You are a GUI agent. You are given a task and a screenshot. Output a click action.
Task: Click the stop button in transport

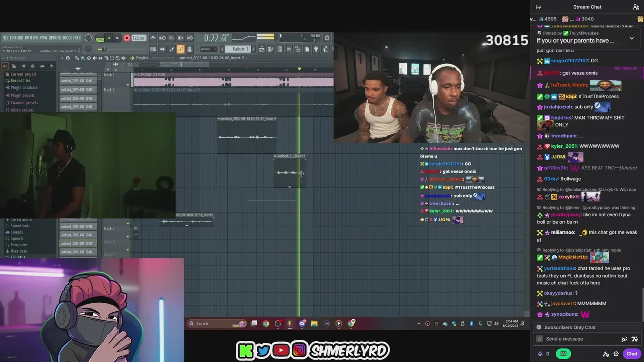117,38
